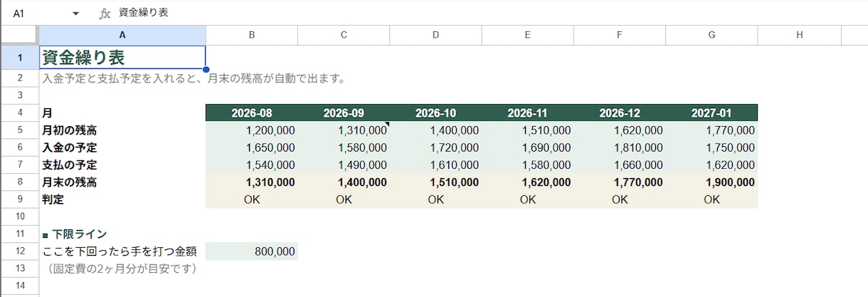Click the 2026-12 month header
The height and width of the screenshot is (297, 868).
(620, 113)
